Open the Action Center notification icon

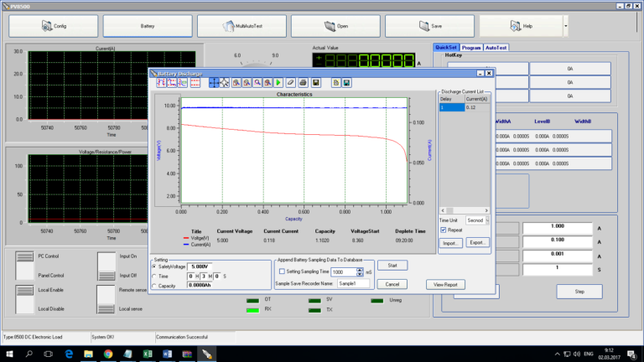631,354
